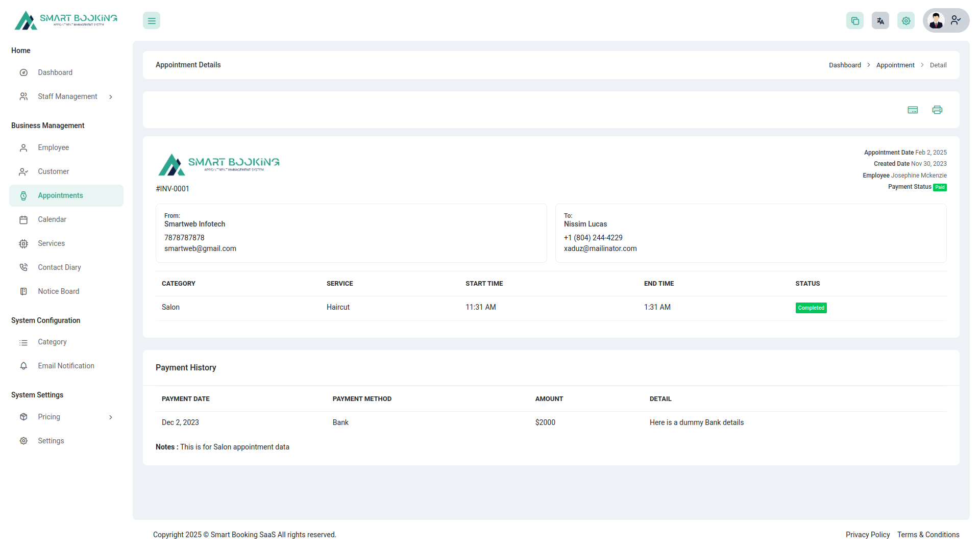980x551 pixels.
Task: Click the clone/copy icon in the top toolbar
Action: 855,20
